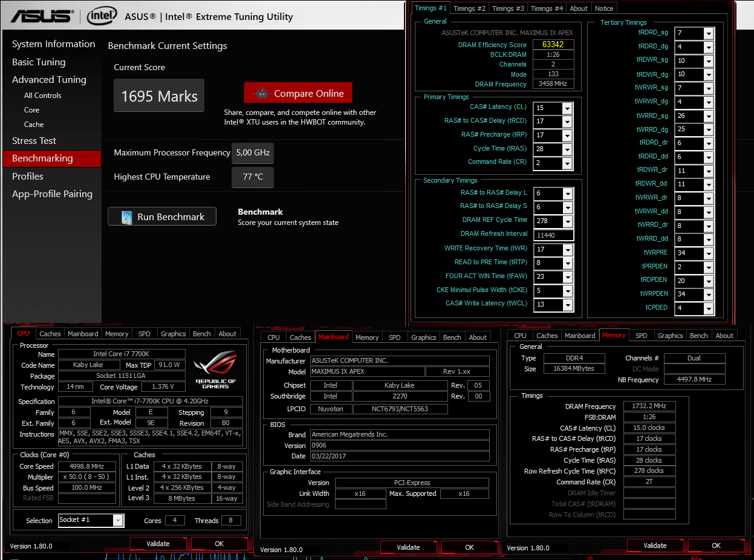
Task: Open System Information in the XTU sidebar
Action: tap(53, 44)
